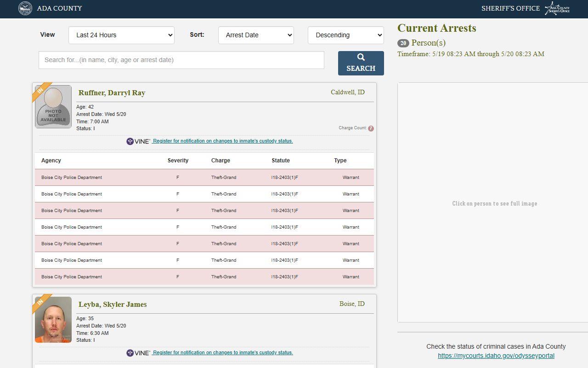Select Skyler Leyba's mugshot thumbnail
This screenshot has height=368, width=588.
tap(53, 320)
